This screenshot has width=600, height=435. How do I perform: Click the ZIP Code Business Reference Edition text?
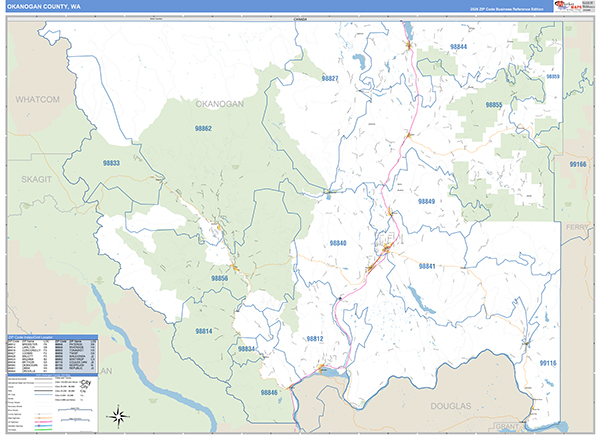[506, 9]
